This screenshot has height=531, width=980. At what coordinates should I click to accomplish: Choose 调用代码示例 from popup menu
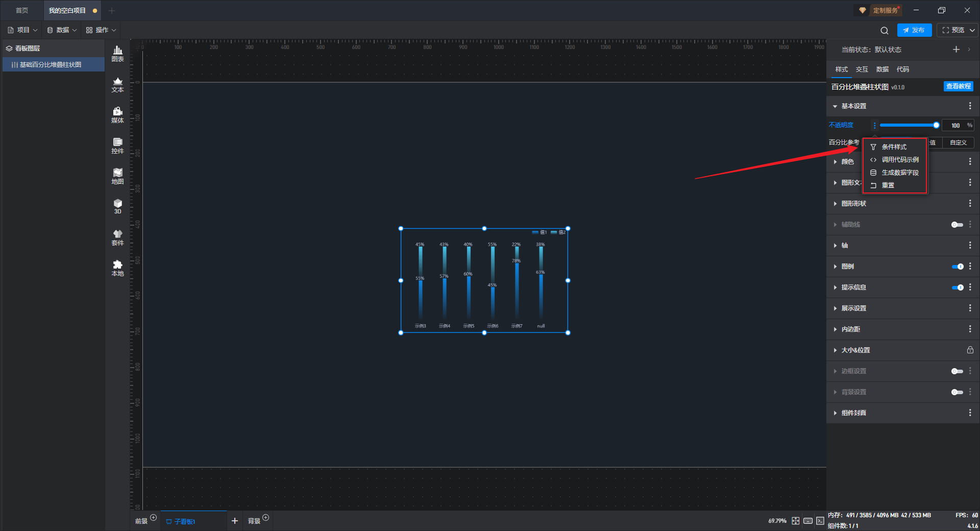894,160
